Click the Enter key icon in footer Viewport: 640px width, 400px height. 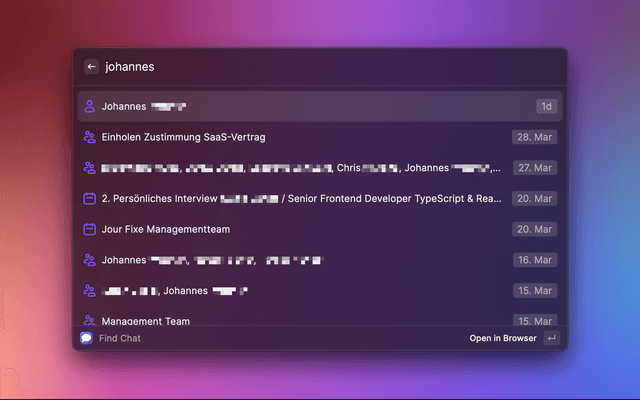[x=551, y=338]
